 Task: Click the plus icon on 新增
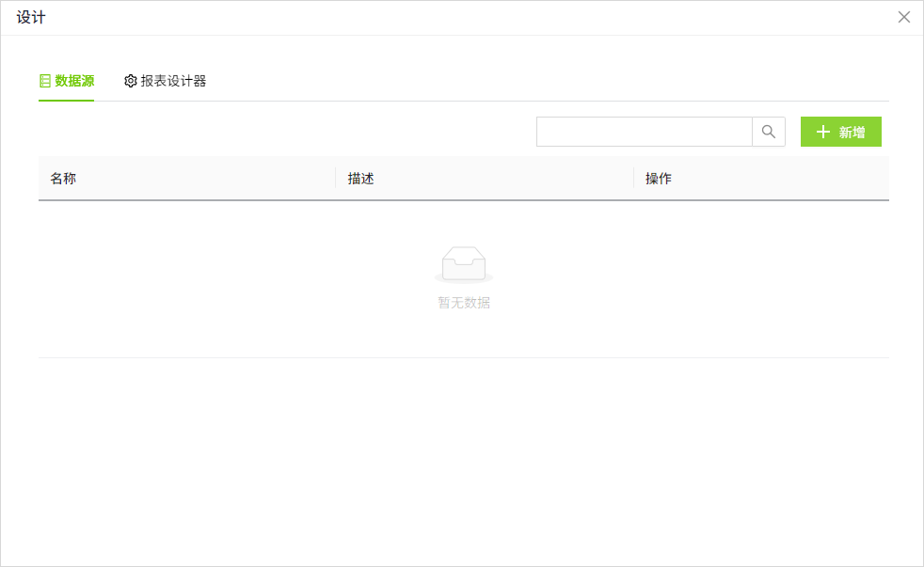823,133
